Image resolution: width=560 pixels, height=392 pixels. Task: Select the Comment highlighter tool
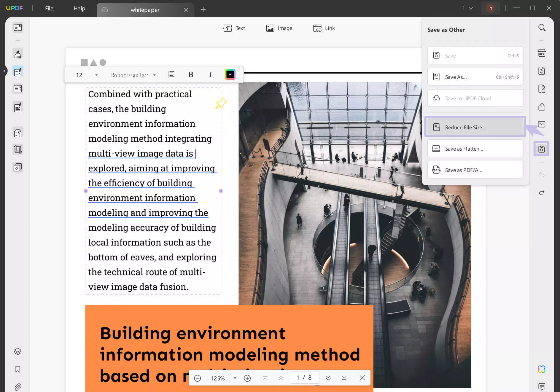18,54
